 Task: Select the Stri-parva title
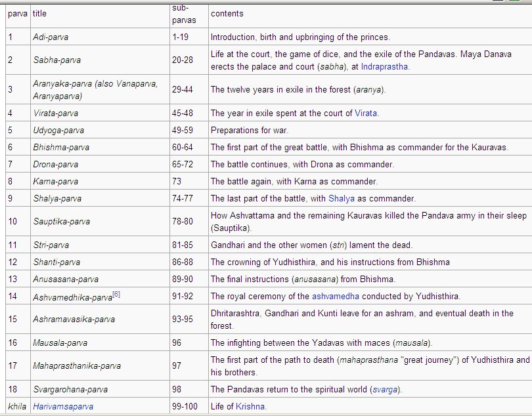click(51, 245)
